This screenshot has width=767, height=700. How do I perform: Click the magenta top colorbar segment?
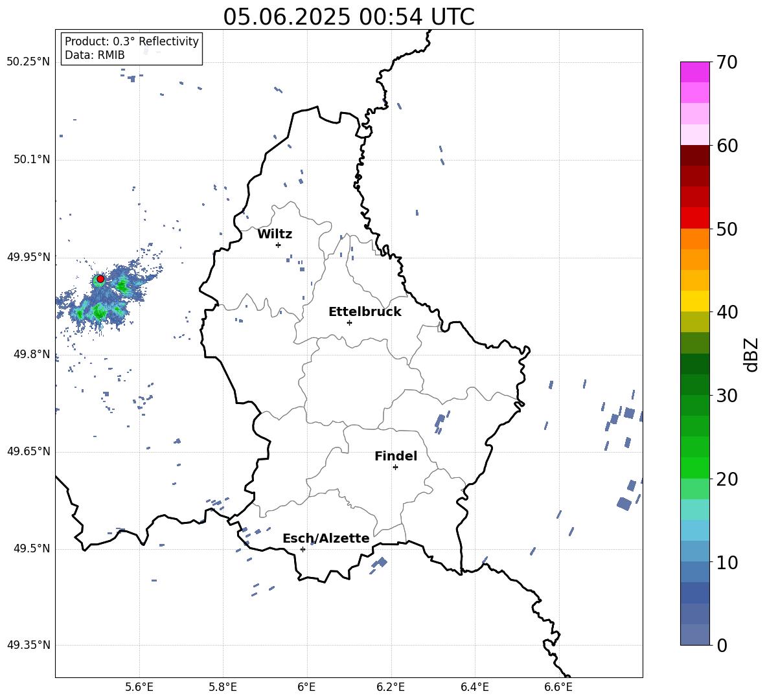pyautogui.click(x=694, y=73)
